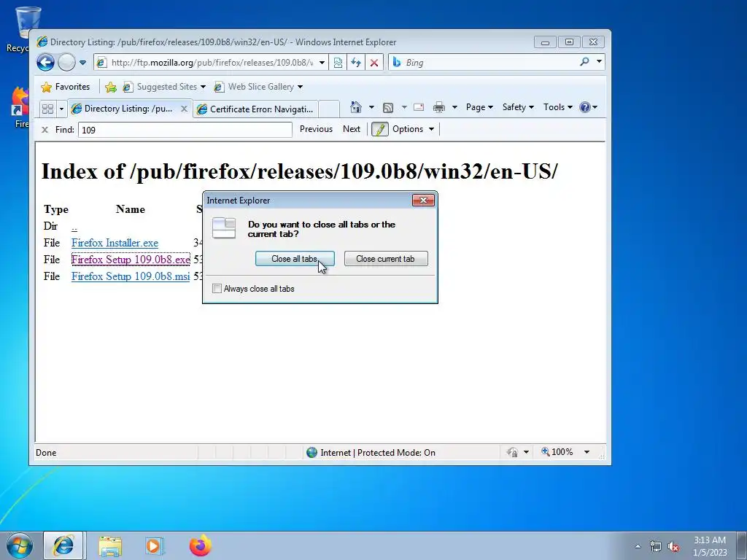Check Always close all tabs checkbox

pyautogui.click(x=217, y=289)
